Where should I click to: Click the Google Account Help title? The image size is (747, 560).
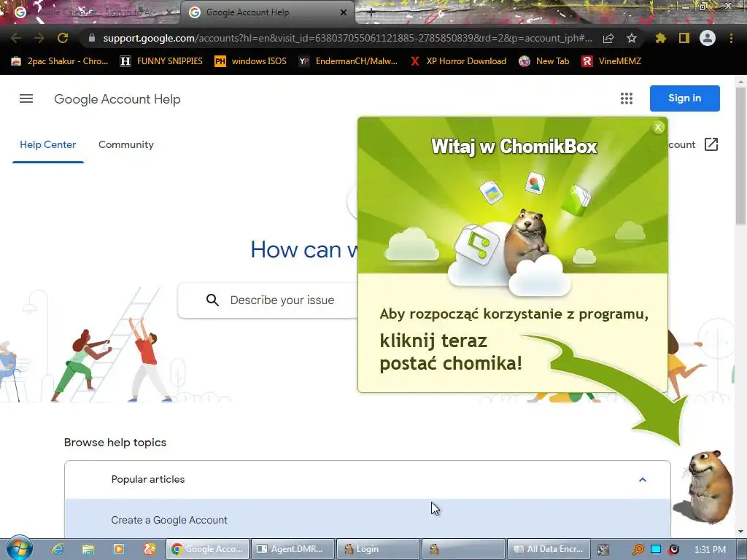117,99
